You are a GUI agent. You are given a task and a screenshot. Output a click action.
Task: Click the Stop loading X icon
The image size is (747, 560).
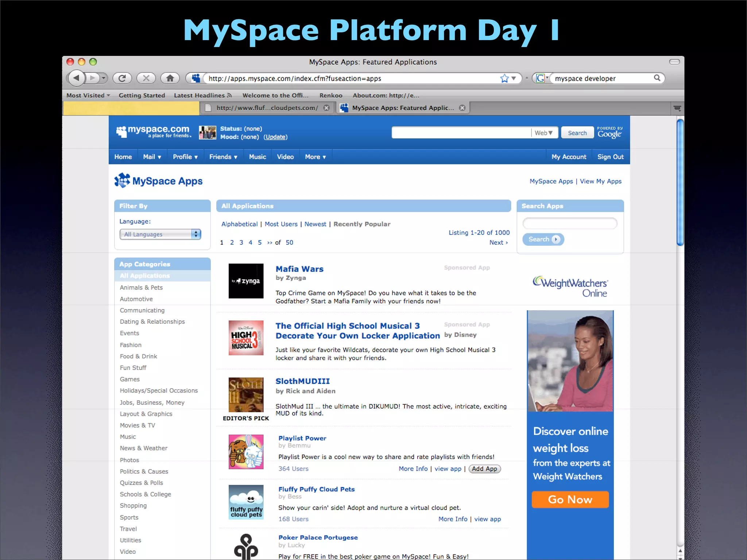pos(146,78)
